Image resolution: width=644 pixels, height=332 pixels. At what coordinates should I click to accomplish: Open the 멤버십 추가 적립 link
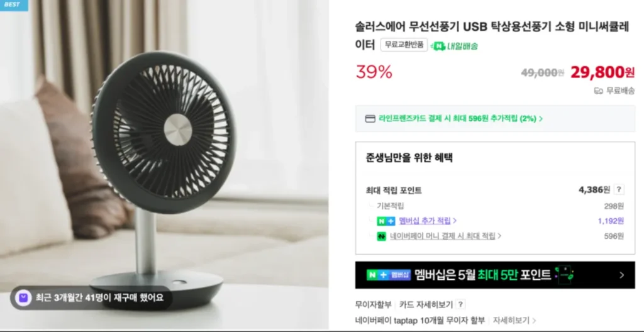pos(428,221)
